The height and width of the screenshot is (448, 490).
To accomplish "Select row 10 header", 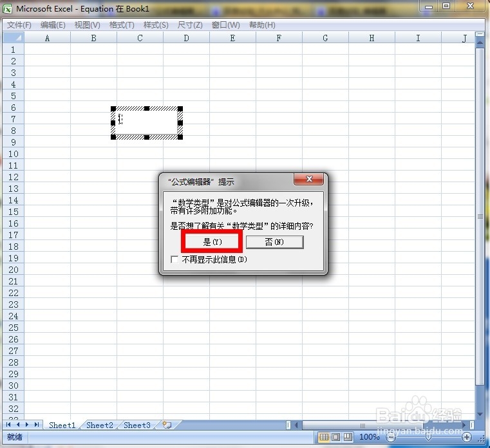I will pyautogui.click(x=13, y=154).
